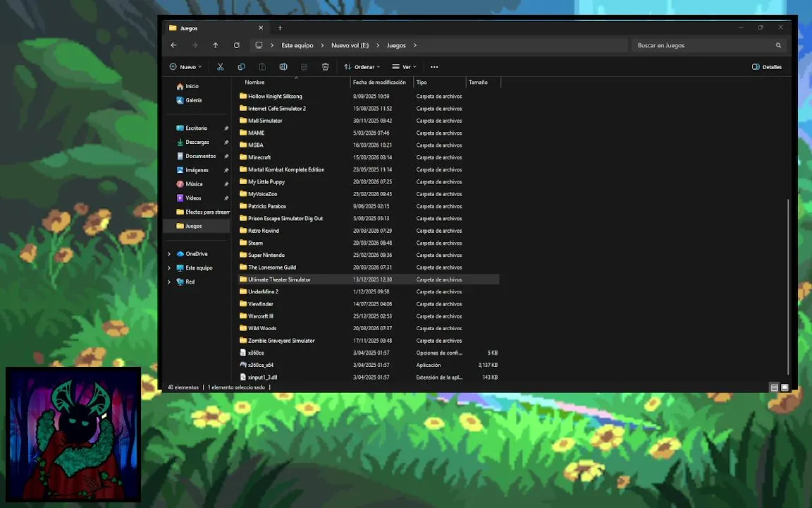Screen dimensions: 812x508
Task: Select the Minecraft folder
Action: point(259,157)
